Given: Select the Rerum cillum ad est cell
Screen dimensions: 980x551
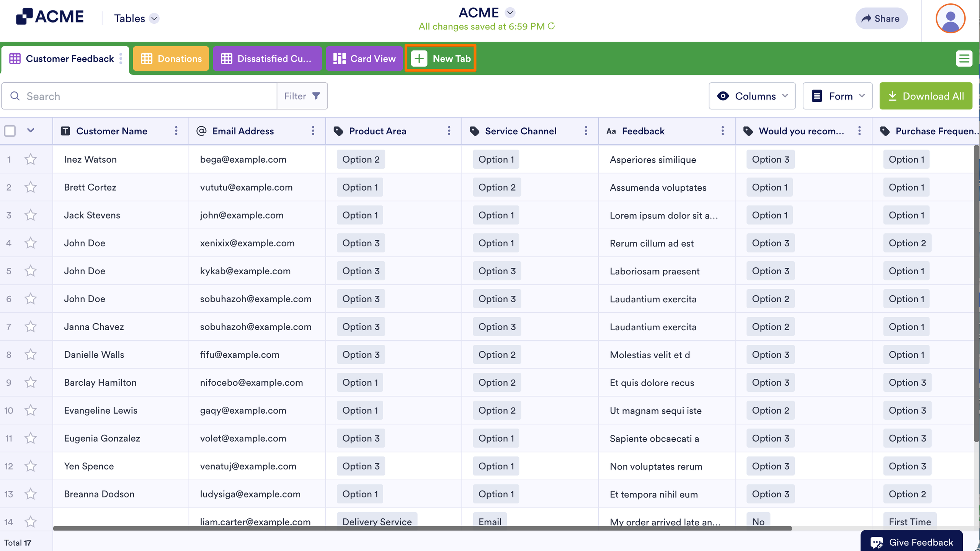Looking at the screenshot, I should (667, 243).
